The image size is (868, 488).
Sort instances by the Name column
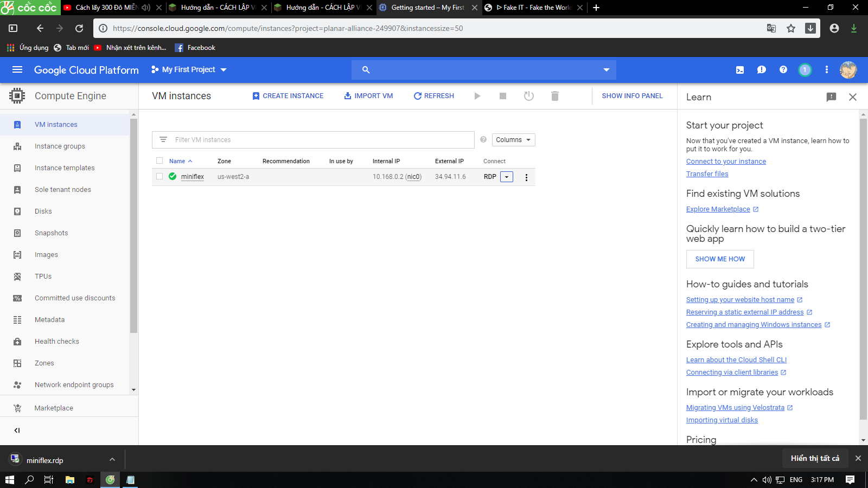(181, 161)
